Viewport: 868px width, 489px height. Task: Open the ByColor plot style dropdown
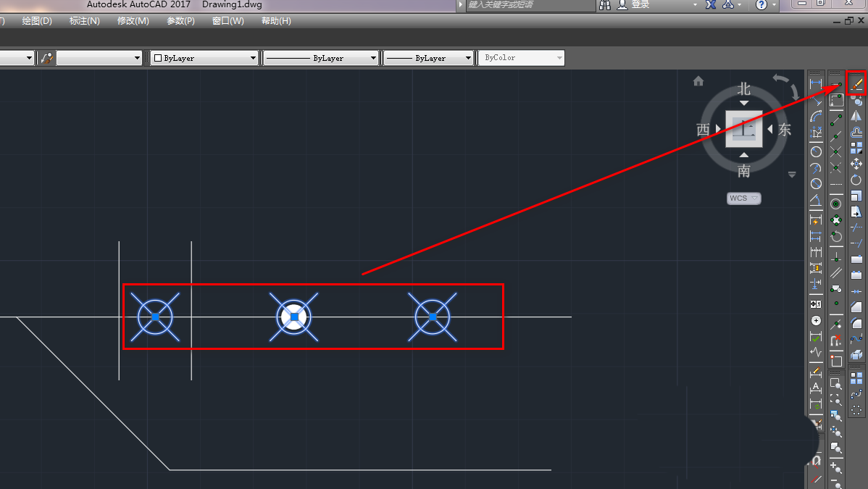pos(522,58)
